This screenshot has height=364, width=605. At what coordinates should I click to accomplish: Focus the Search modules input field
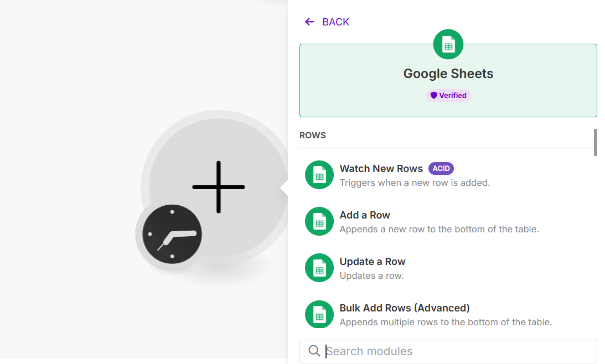pyautogui.click(x=448, y=351)
